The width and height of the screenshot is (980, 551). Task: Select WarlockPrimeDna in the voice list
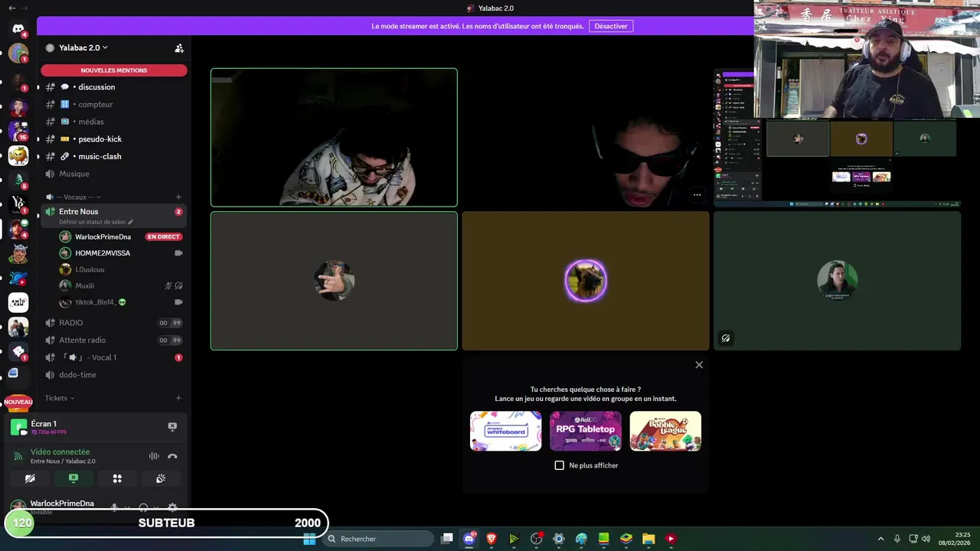click(103, 236)
